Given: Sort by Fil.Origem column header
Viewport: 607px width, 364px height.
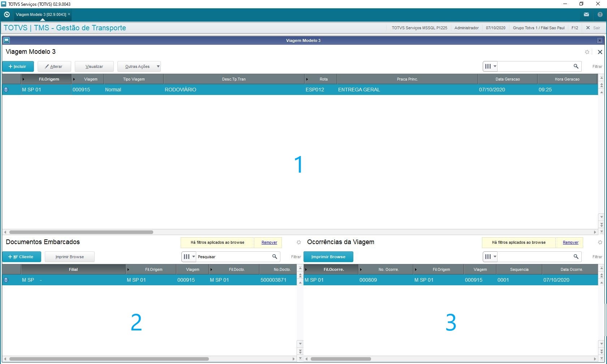Looking at the screenshot, I should click(49, 79).
